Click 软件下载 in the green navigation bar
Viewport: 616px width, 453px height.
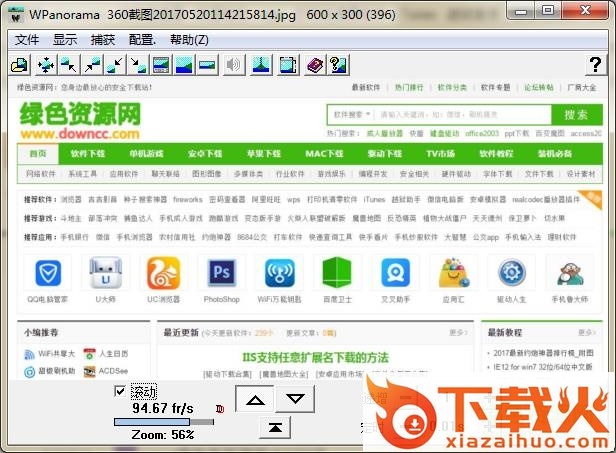click(88, 154)
